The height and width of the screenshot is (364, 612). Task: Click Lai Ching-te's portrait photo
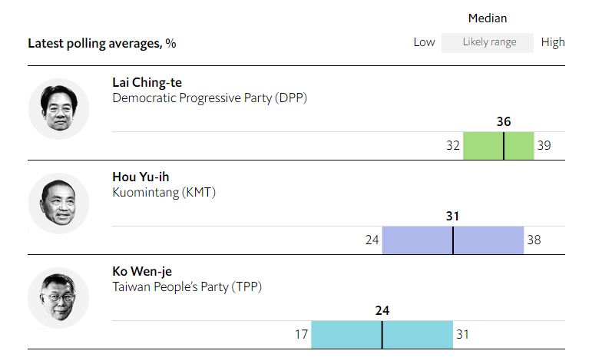click(x=58, y=109)
